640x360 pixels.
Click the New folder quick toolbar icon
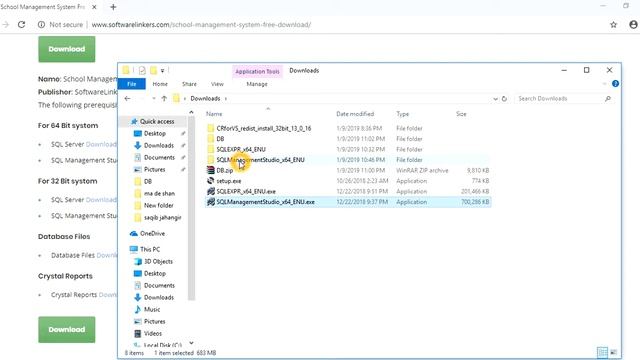pyautogui.click(x=153, y=71)
